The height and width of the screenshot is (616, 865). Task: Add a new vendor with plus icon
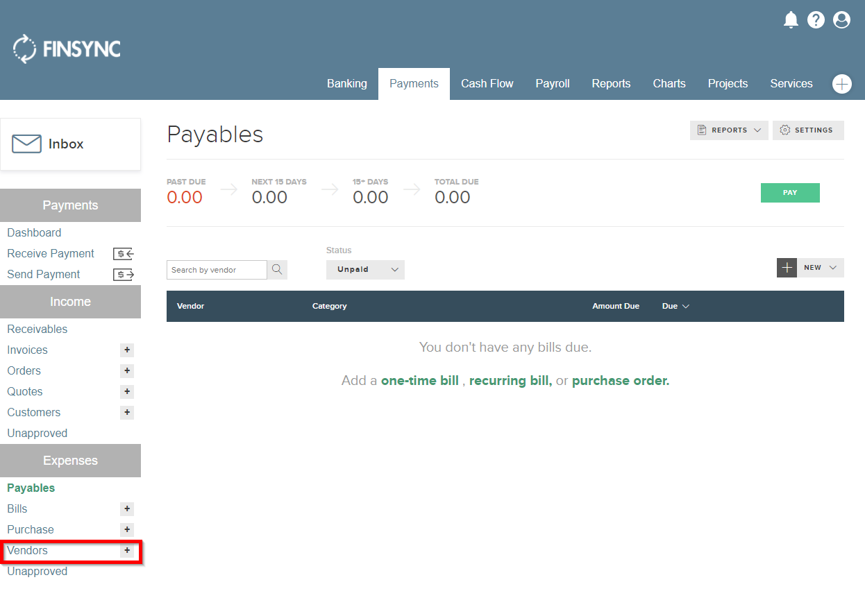127,551
